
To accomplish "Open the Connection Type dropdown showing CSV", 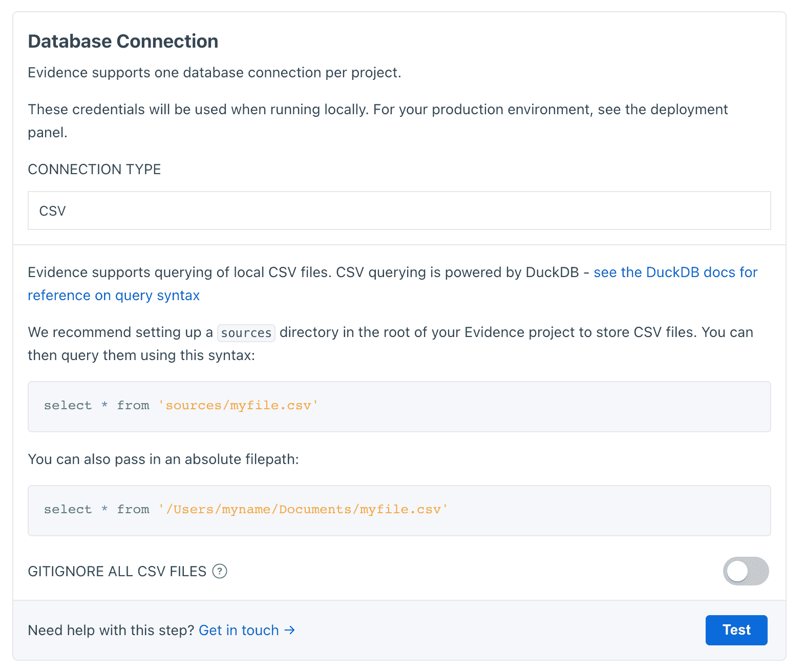I will tap(399, 211).
